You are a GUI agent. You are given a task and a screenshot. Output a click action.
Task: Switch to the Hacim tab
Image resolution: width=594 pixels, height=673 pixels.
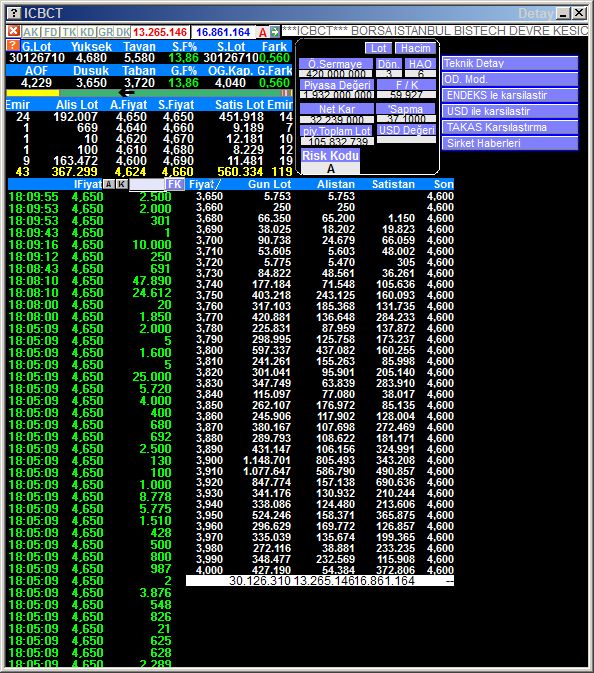click(x=415, y=48)
